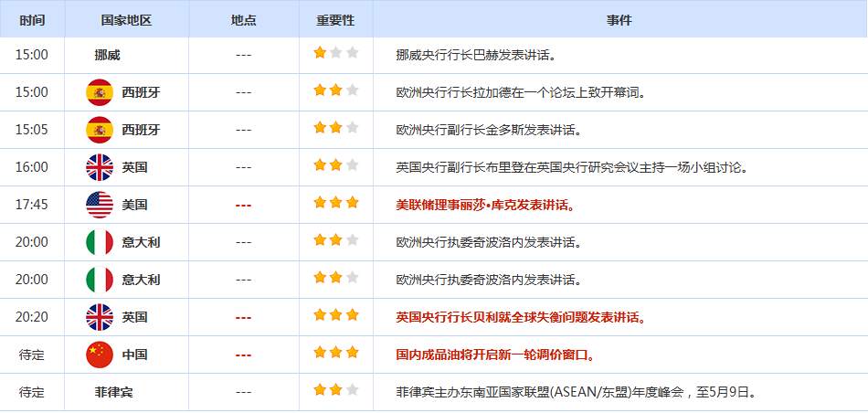Click the star rating in the 菲律宾 row
The image size is (868, 413).
[336, 390]
